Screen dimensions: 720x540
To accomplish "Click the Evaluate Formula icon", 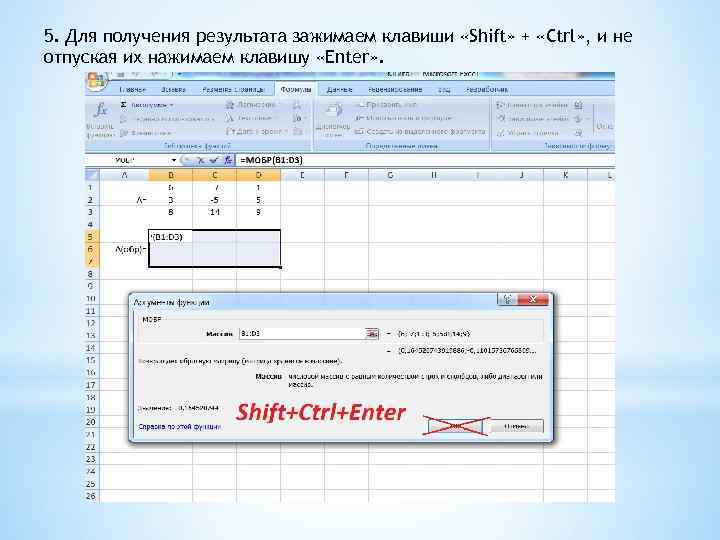I will pyautogui.click(x=579, y=133).
